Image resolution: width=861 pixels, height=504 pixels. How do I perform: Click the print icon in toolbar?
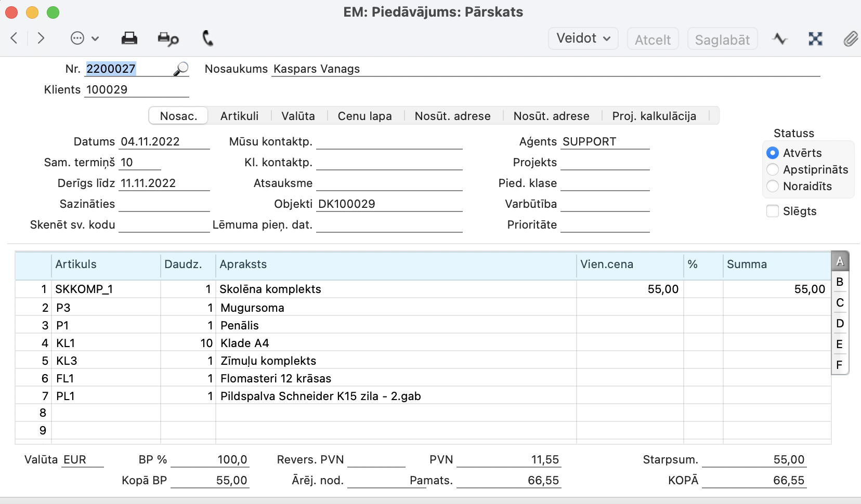(129, 38)
